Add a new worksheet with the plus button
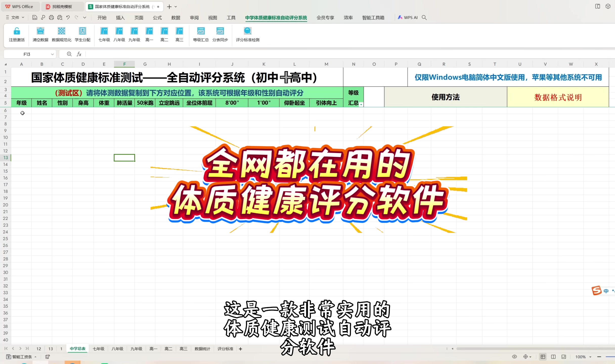Screen dimensions: 615x364 click(x=240, y=349)
